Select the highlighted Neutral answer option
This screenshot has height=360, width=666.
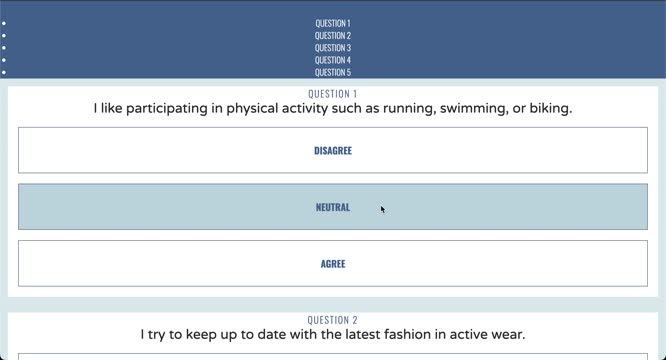333,207
